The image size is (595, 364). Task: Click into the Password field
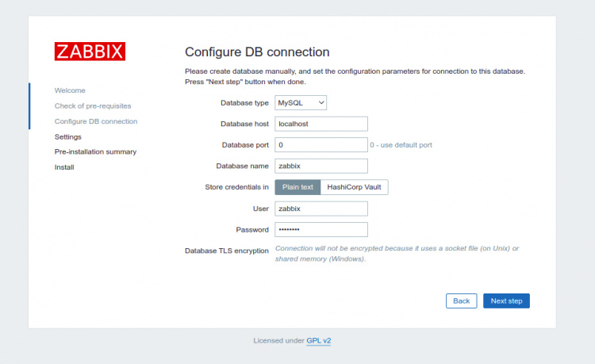321,229
